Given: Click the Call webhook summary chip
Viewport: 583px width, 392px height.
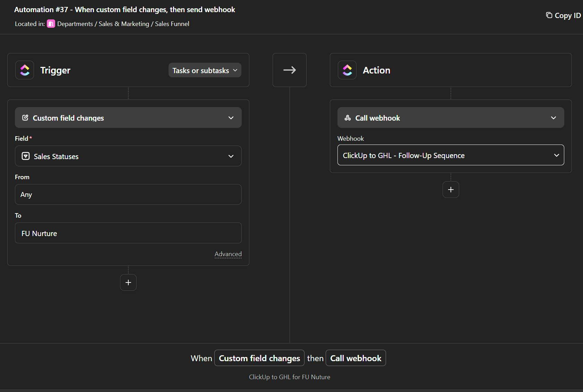Looking at the screenshot, I should [x=356, y=358].
